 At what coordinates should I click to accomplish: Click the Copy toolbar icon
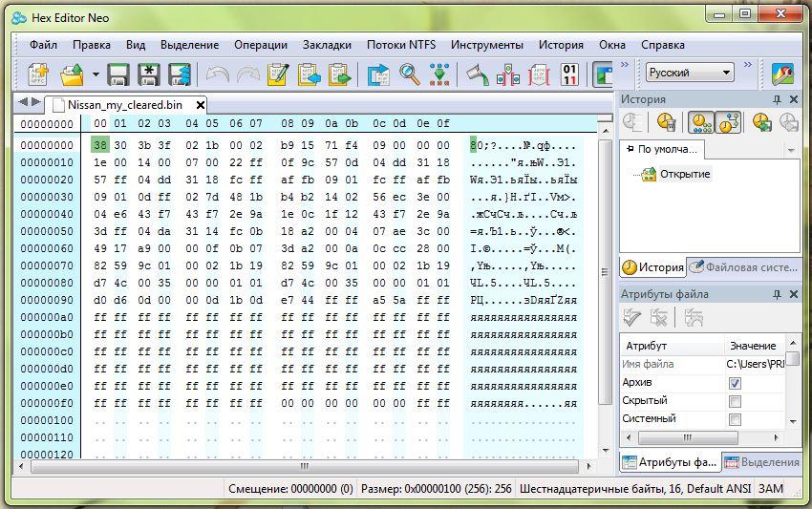309,74
